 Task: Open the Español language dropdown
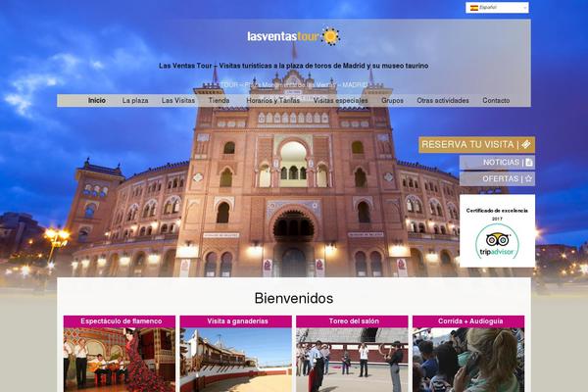497,8
